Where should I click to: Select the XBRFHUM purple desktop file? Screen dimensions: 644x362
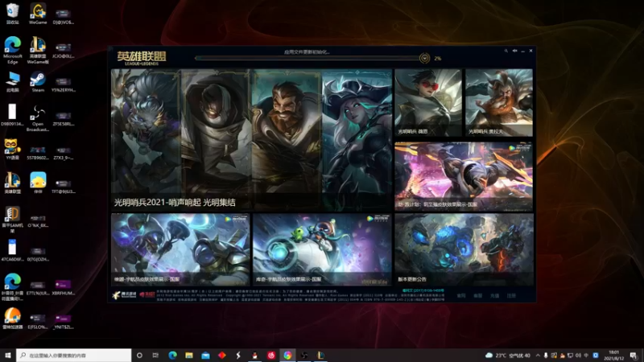click(x=64, y=287)
